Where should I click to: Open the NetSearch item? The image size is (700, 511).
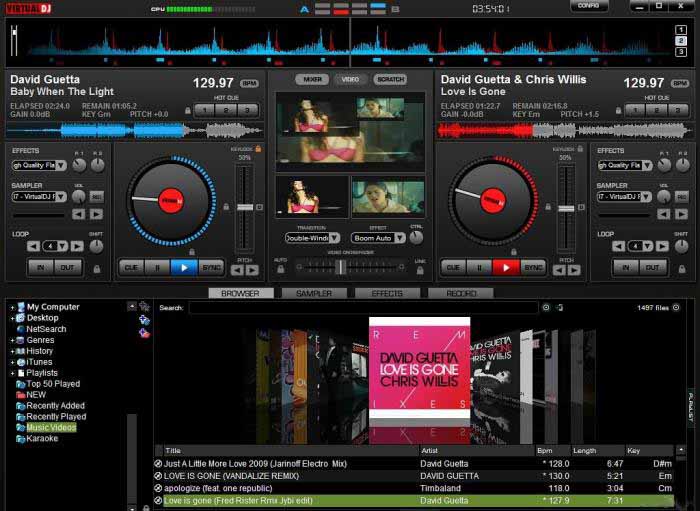pos(46,329)
